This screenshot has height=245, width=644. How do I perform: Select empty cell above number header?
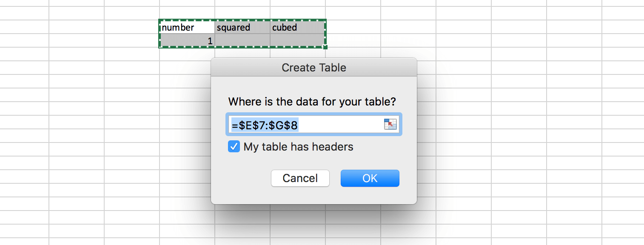tap(187, 14)
